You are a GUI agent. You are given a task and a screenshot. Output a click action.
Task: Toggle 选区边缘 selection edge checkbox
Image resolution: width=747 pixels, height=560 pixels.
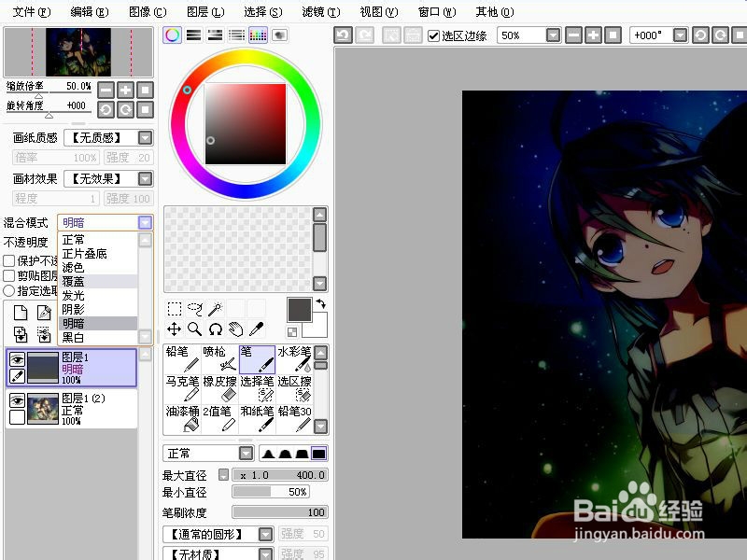(433, 35)
